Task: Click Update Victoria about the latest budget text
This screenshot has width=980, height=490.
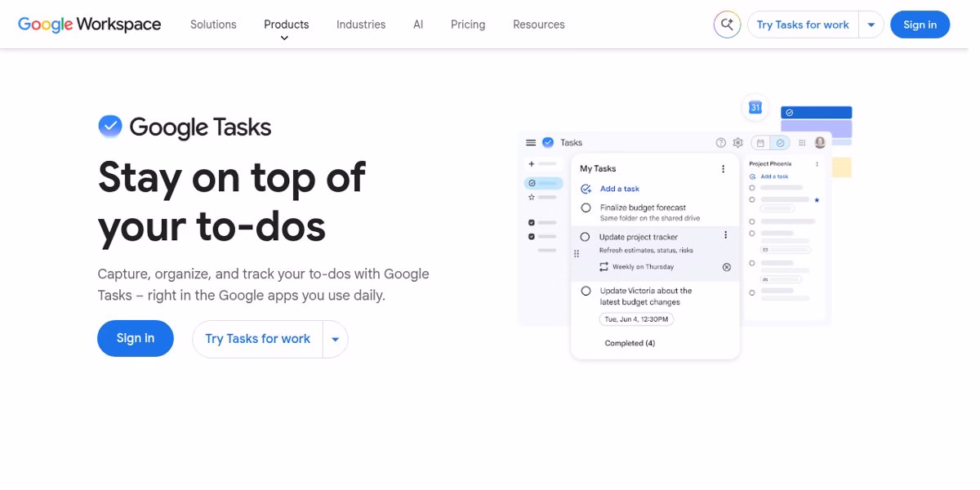Action: click(646, 296)
